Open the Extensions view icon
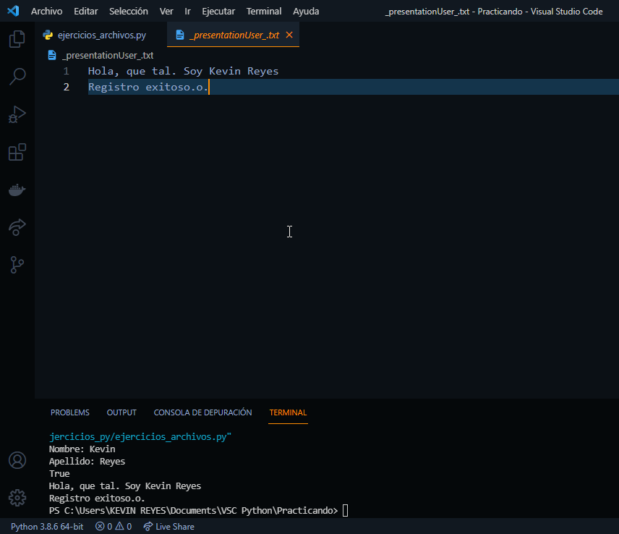619x534 pixels. [17, 152]
